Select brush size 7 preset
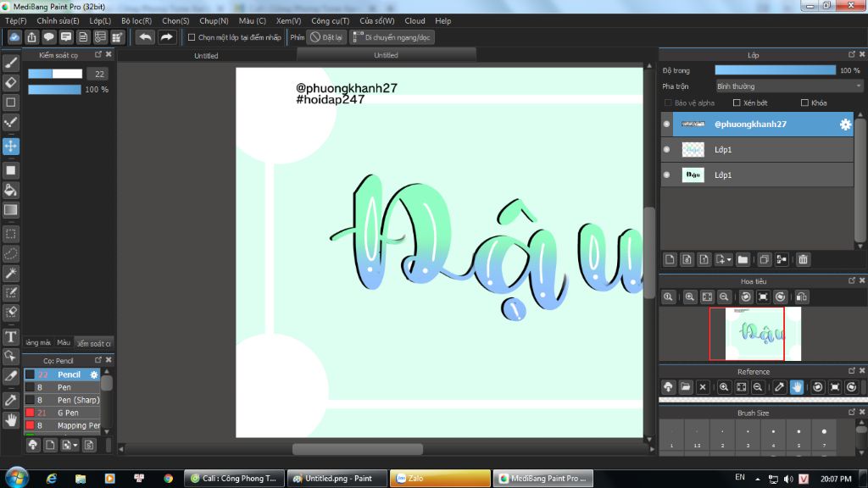This screenshot has width=868, height=488. 824,437
